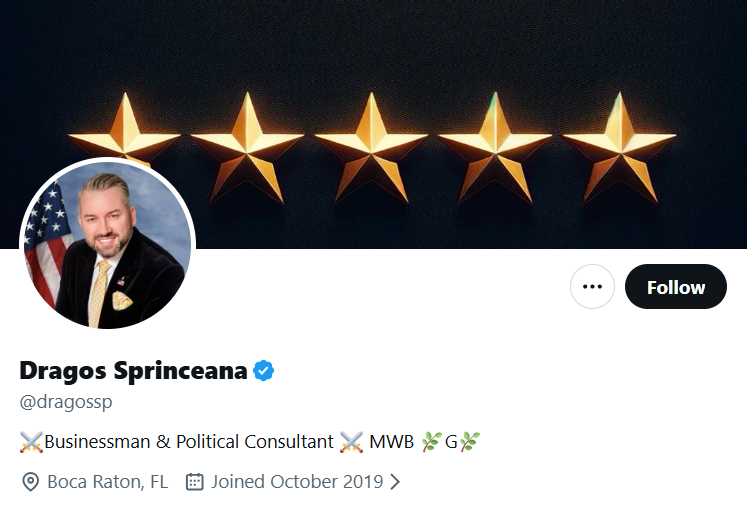Click the @dragossp handle
The height and width of the screenshot is (507, 747).
66,402
